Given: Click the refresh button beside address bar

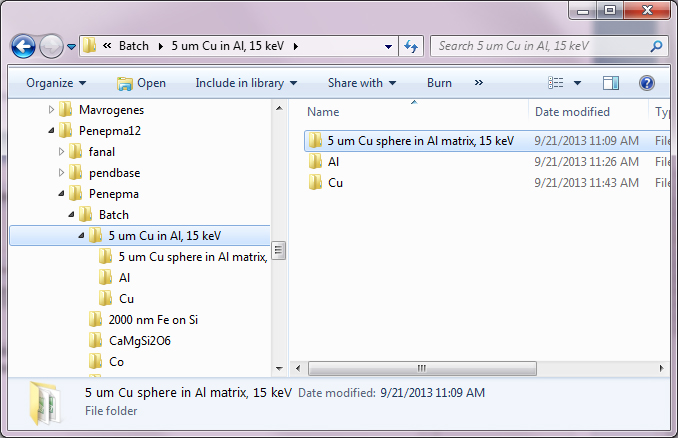Looking at the screenshot, I should 410,46.
